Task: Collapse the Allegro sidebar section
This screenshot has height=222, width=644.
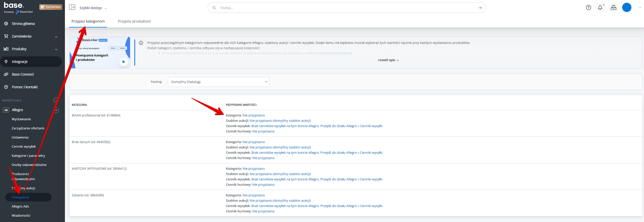Action: pos(56,110)
